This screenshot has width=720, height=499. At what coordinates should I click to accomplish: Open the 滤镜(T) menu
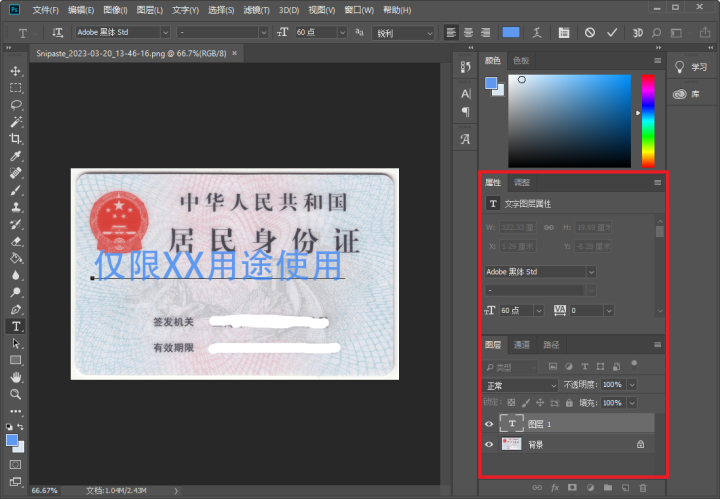pos(256,10)
